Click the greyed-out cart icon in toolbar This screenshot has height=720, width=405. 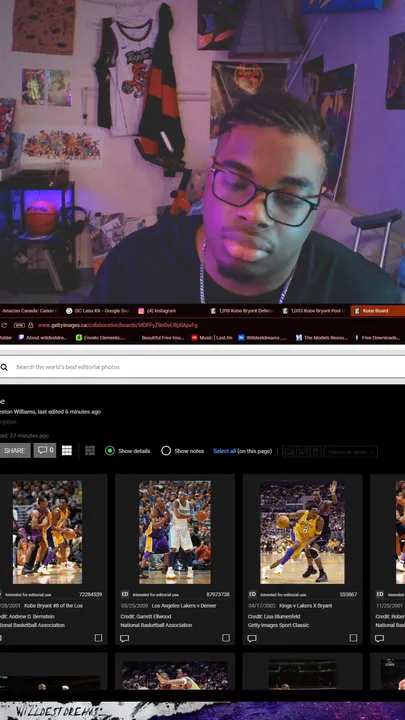pyautogui.click(x=302, y=451)
